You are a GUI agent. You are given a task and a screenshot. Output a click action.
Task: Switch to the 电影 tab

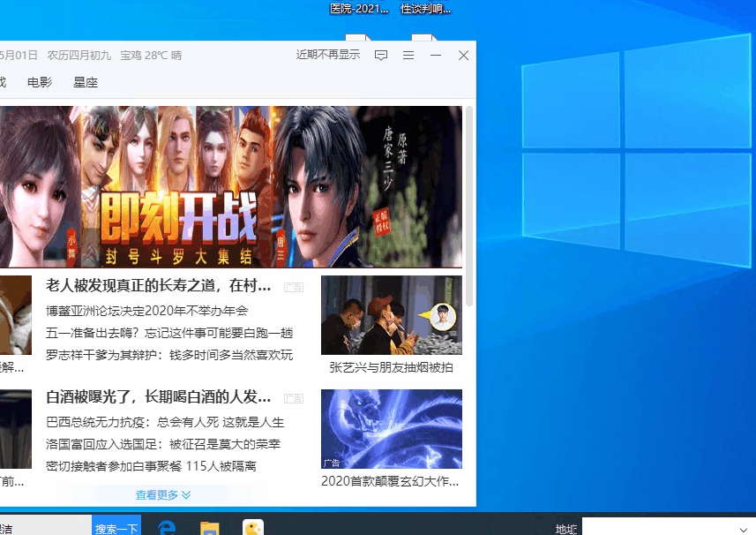40,82
